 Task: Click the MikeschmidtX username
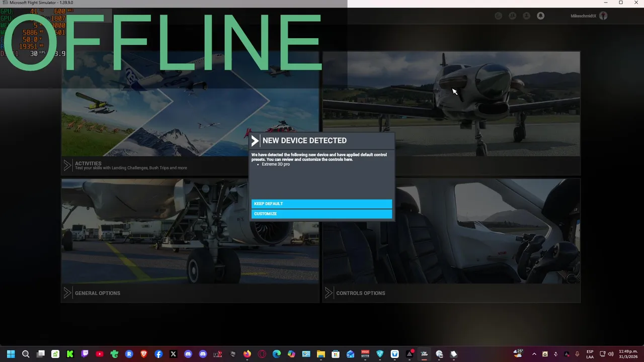[583, 16]
